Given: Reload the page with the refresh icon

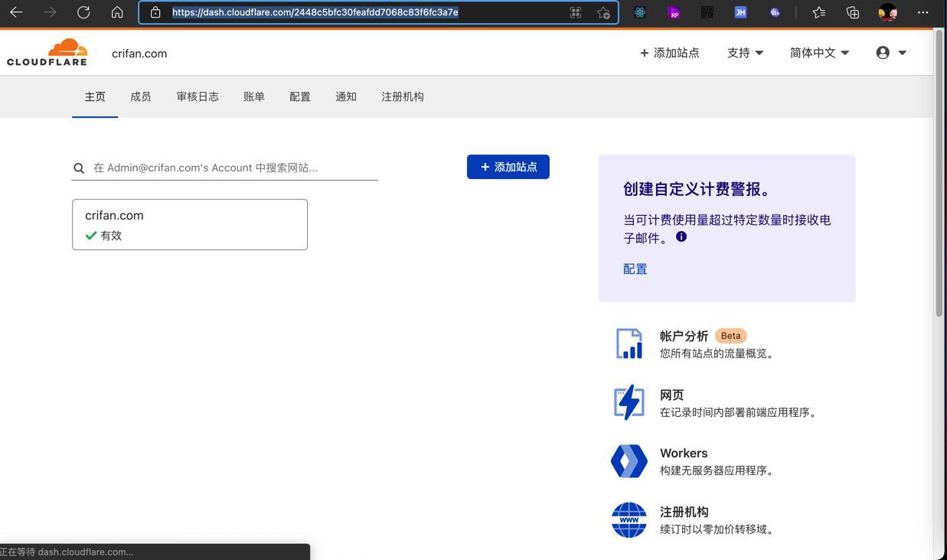Looking at the screenshot, I should pyautogui.click(x=83, y=12).
